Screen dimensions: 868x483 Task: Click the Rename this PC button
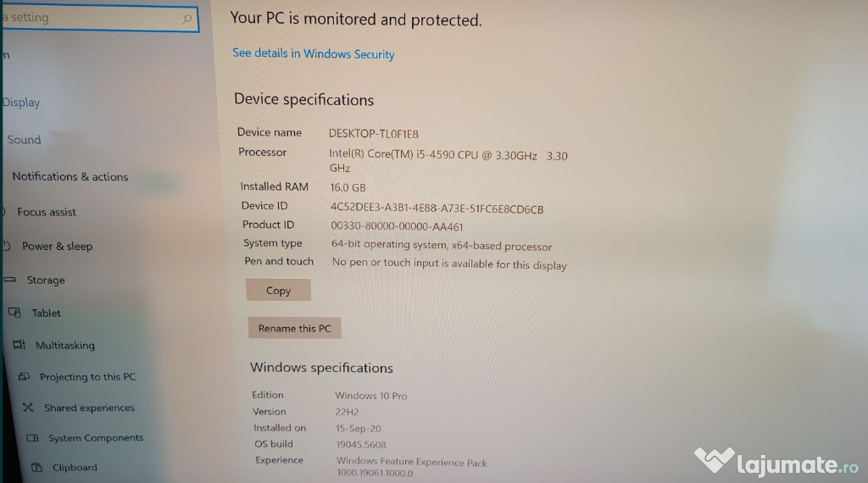coord(294,328)
